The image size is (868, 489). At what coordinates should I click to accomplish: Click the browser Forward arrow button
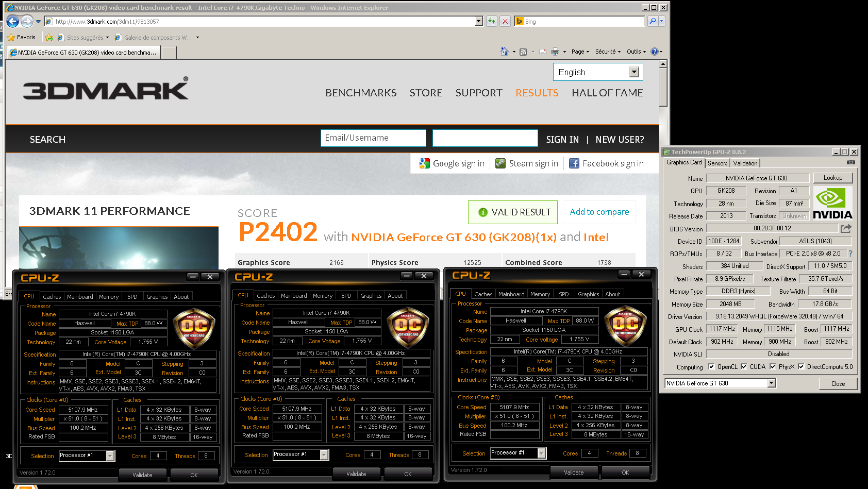pyautogui.click(x=27, y=21)
